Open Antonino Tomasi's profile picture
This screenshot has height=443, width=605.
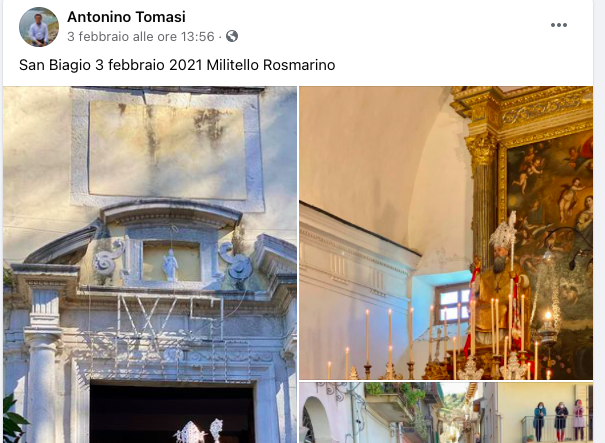(39, 27)
